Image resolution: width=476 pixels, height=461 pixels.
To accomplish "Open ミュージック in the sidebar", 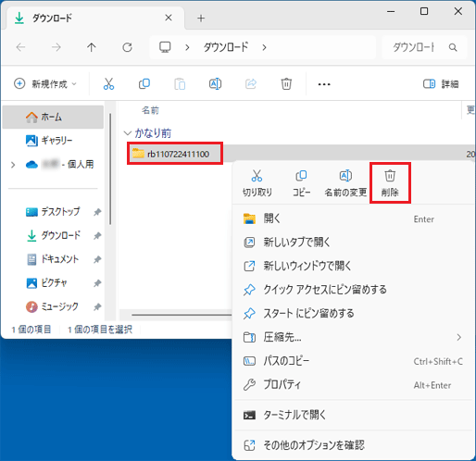I will point(53,306).
